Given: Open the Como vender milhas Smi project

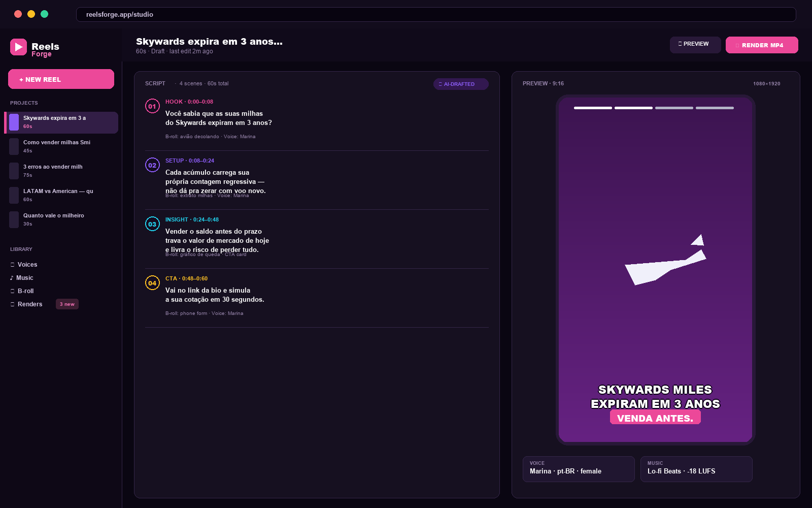Looking at the screenshot, I should [62, 146].
